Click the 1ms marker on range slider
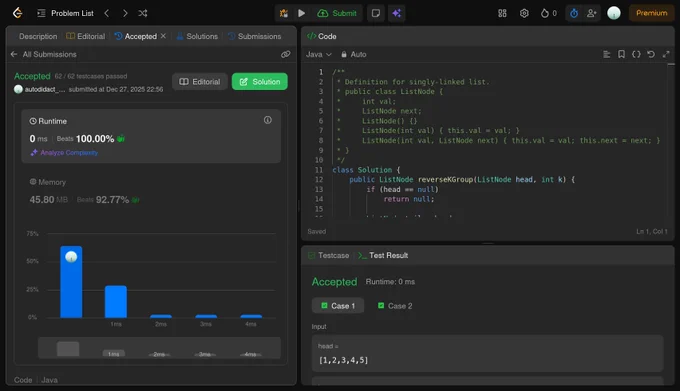Viewport: 680px width, 391px height. 114,354
